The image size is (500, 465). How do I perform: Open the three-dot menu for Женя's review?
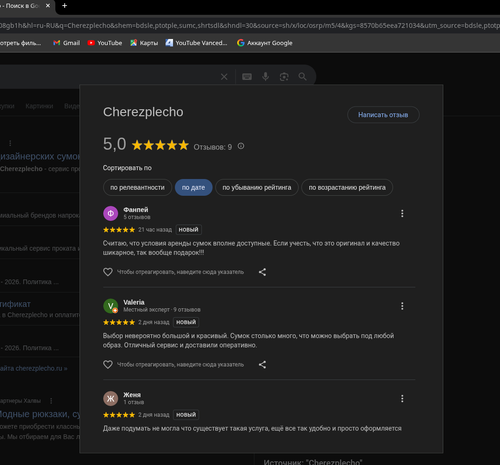pyautogui.click(x=402, y=399)
